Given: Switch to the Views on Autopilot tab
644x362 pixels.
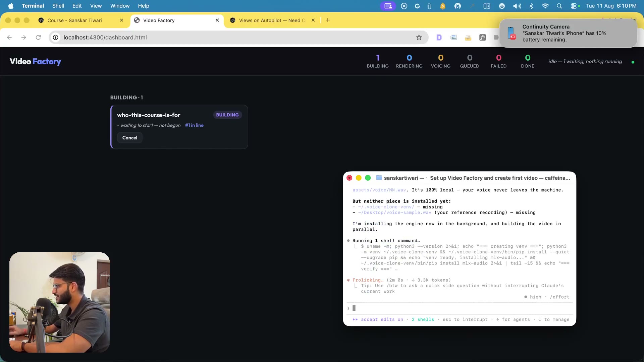Looking at the screenshot, I should pyautogui.click(x=272, y=20).
